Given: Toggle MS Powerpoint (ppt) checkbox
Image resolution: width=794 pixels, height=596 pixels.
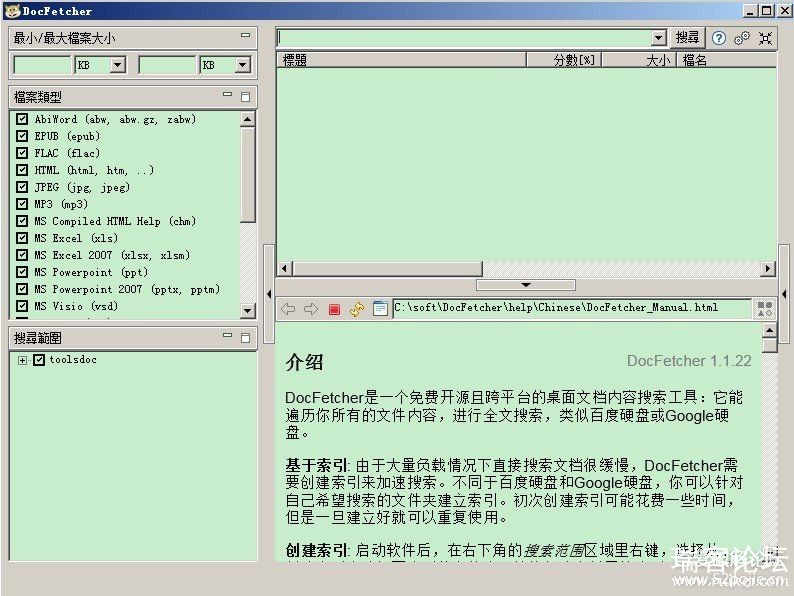Looking at the screenshot, I should 22,272.
